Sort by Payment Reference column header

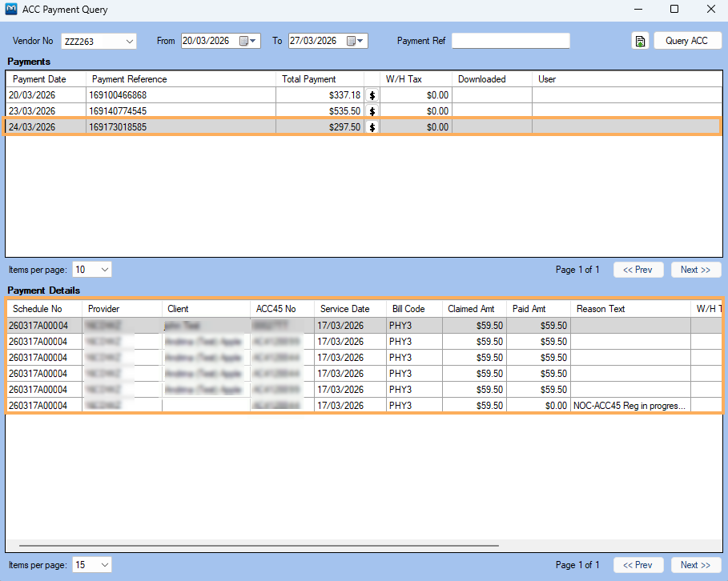[x=181, y=79]
